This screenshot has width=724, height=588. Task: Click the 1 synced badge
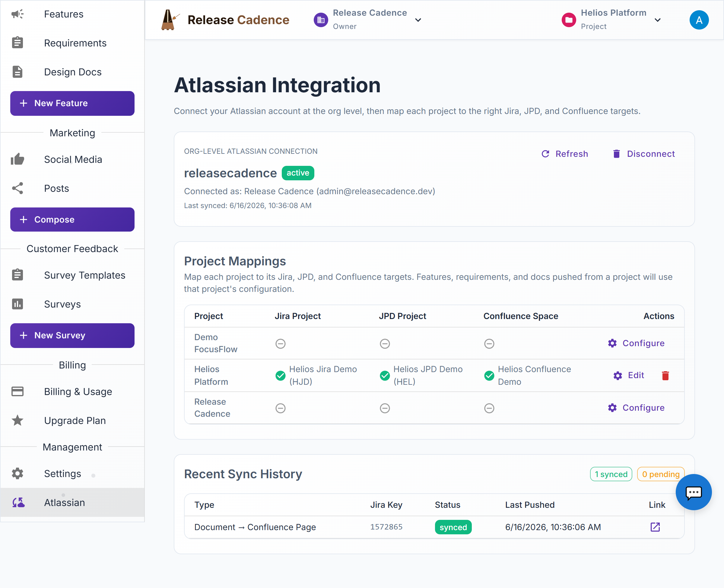(611, 474)
